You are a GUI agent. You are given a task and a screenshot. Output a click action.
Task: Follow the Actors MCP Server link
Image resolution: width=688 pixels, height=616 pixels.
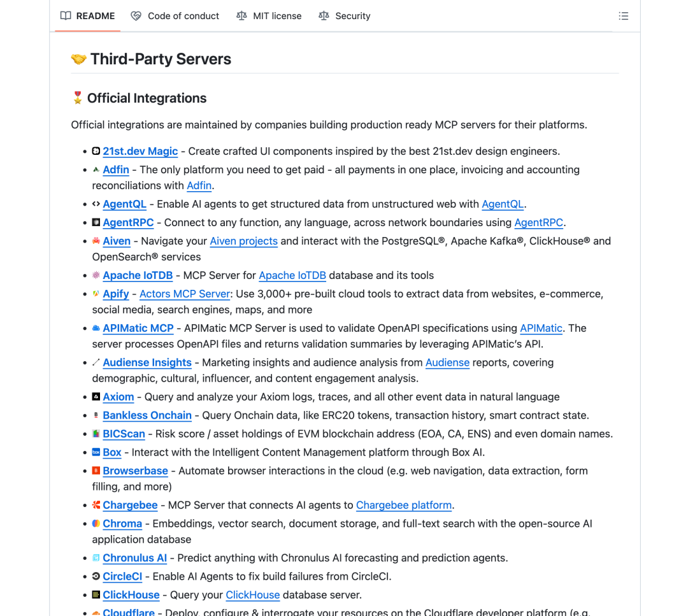click(x=185, y=294)
